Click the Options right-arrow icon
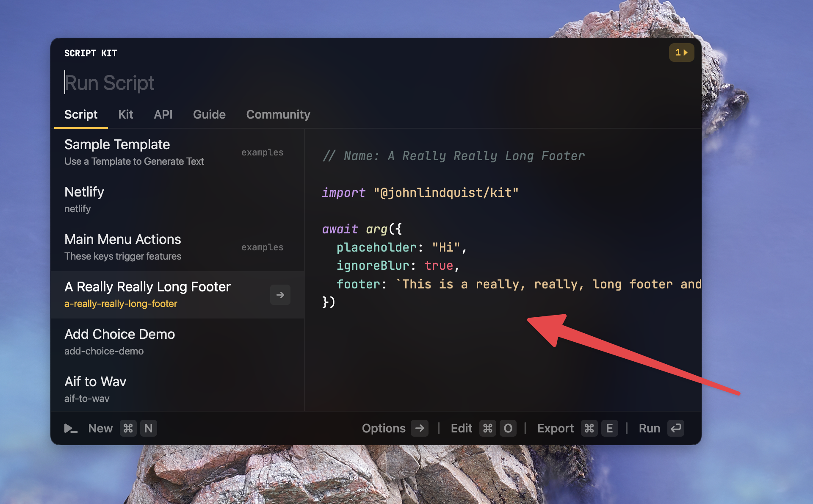 [x=420, y=429]
